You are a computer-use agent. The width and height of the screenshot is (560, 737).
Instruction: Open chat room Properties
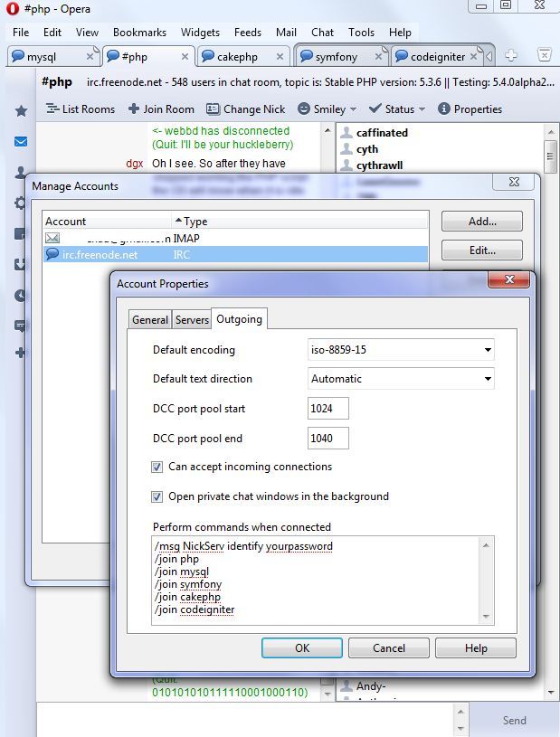(470, 109)
